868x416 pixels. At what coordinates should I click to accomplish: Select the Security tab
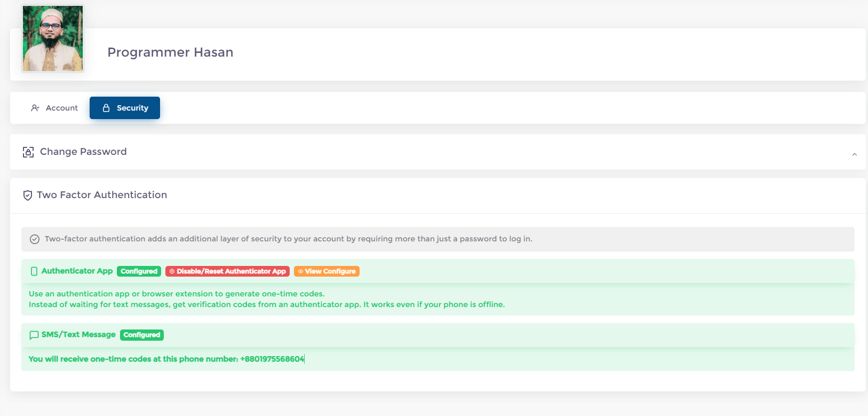click(x=125, y=108)
